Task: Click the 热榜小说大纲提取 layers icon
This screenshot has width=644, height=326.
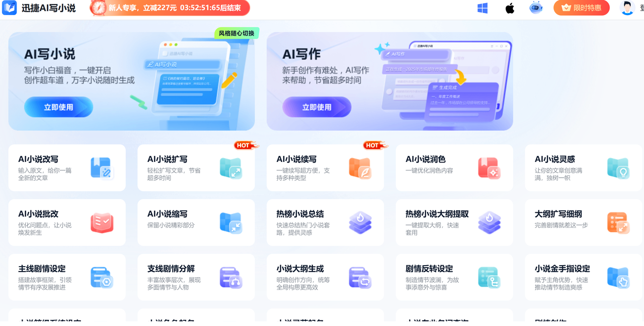Action: tap(489, 223)
